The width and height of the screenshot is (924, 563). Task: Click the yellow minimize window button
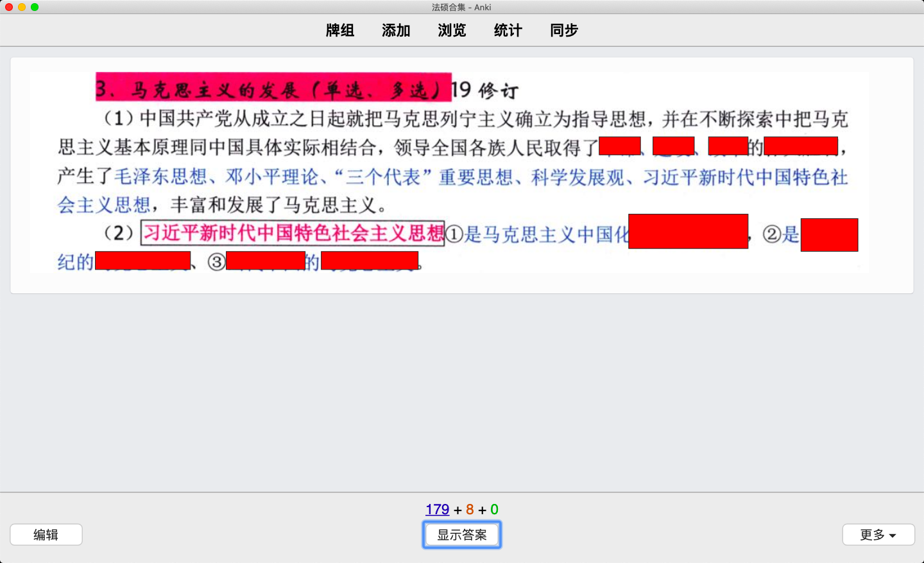click(x=22, y=7)
